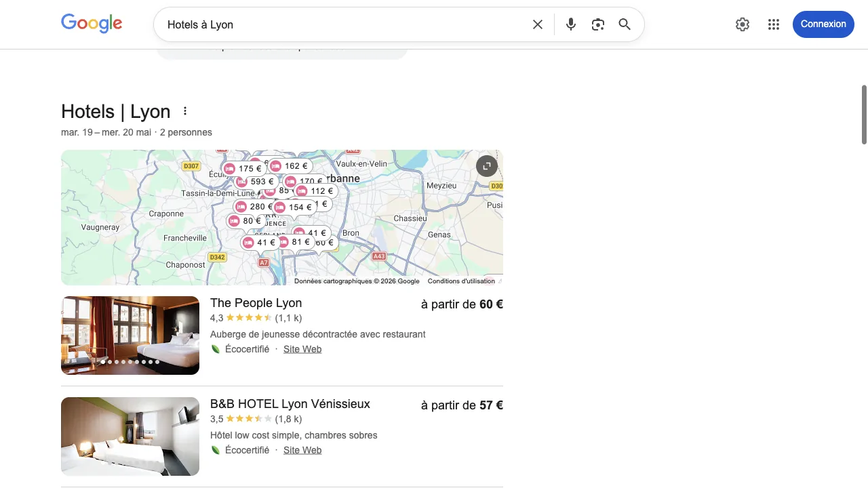868x488 pixels.
Task: Click the 'Hotels | Lyon' heading
Action: (x=116, y=111)
